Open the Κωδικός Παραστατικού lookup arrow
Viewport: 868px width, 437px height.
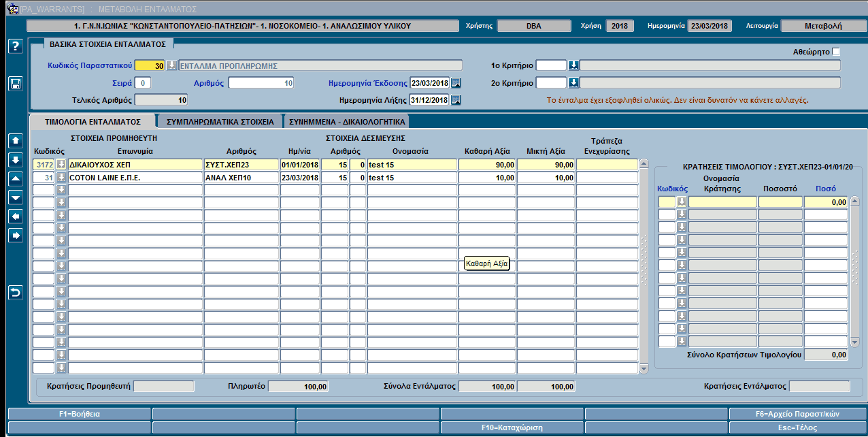tap(171, 65)
